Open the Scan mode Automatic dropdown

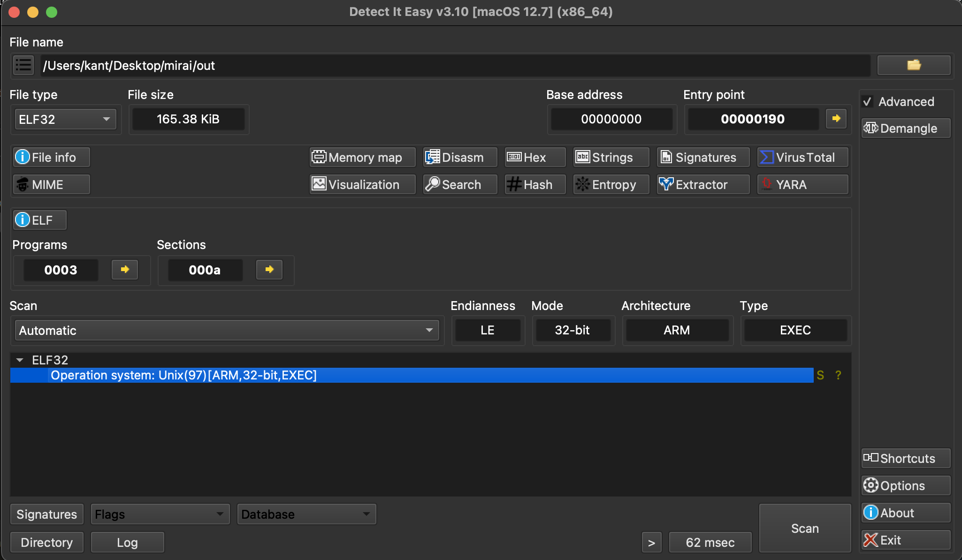coord(227,330)
